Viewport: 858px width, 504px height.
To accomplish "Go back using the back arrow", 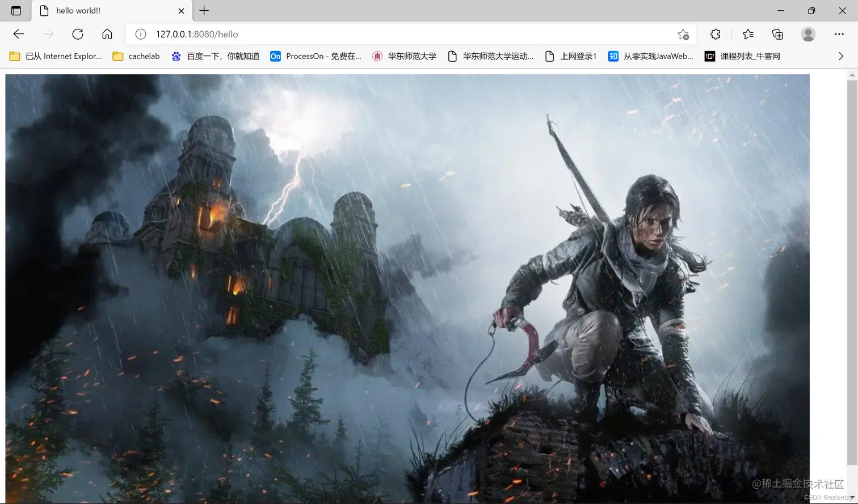I will (x=19, y=34).
